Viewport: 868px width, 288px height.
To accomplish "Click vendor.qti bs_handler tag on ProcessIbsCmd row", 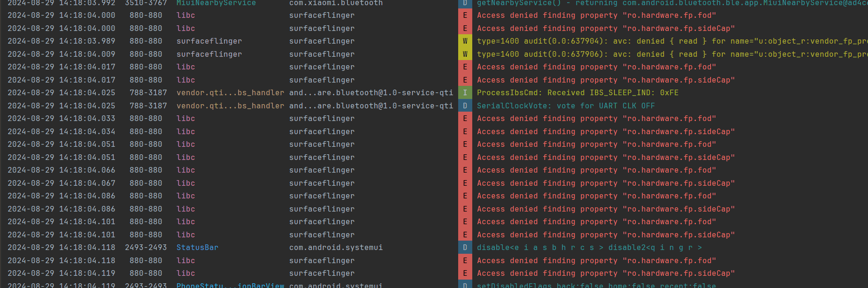I will (230, 93).
